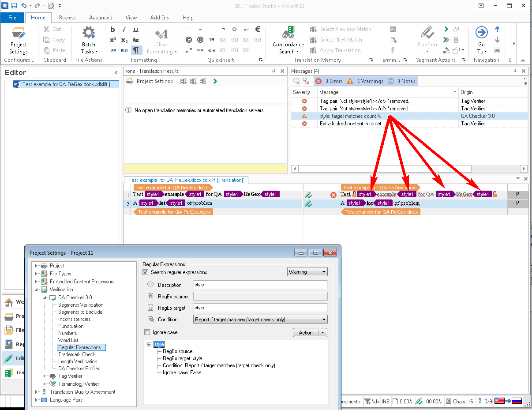Toggle show formatting symbols (pilcrow)

coord(136,50)
